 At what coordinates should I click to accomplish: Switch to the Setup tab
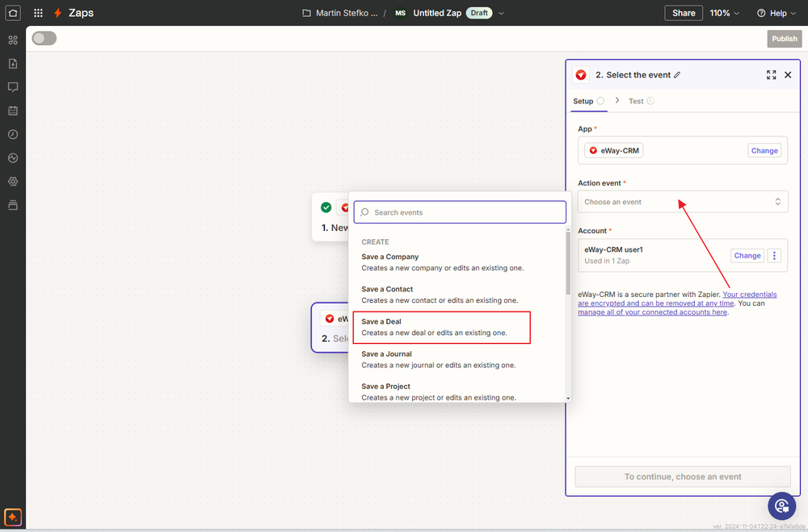point(588,102)
